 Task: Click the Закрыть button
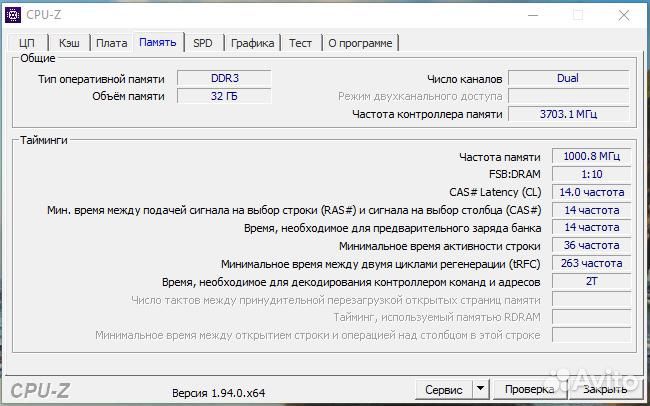coord(605,390)
